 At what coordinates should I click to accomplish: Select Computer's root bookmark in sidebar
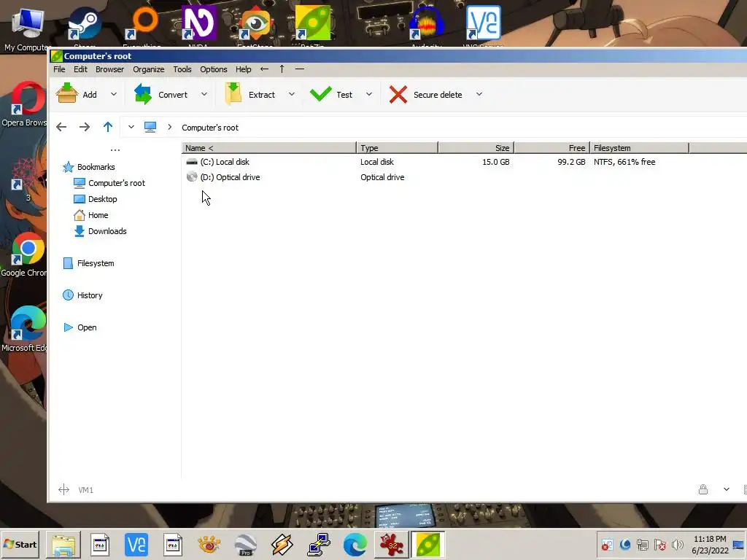[116, 183]
